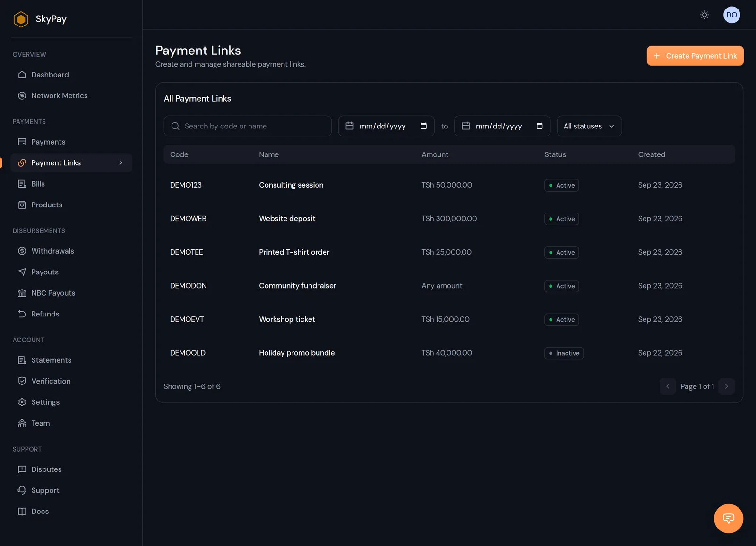Image resolution: width=756 pixels, height=546 pixels.
Task: Click the Create Payment Link button
Action: [x=695, y=56]
